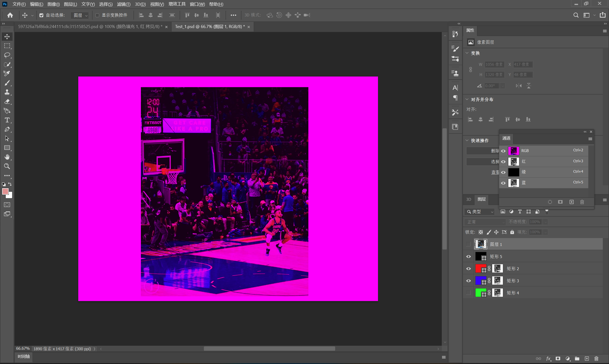Image resolution: width=609 pixels, height=364 pixels.
Task: Choose the Eraser tool
Action: 7,101
